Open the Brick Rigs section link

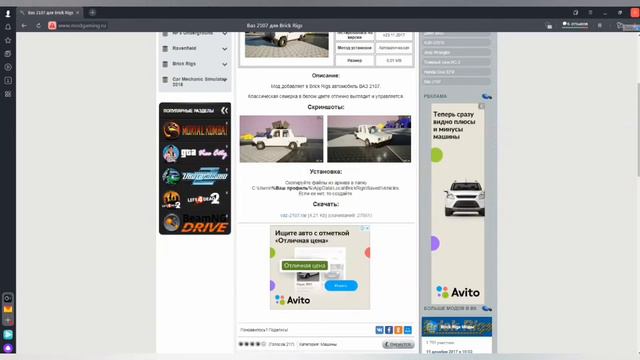point(184,64)
